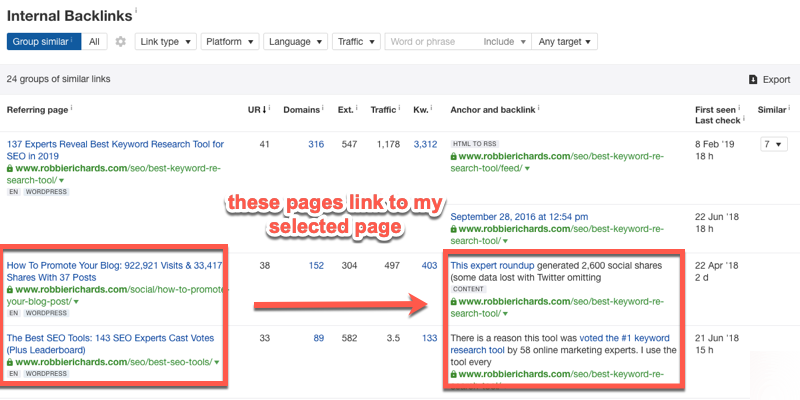
Task: Click the 21 Jun '18 first seen date
Action: pyautogui.click(x=716, y=338)
